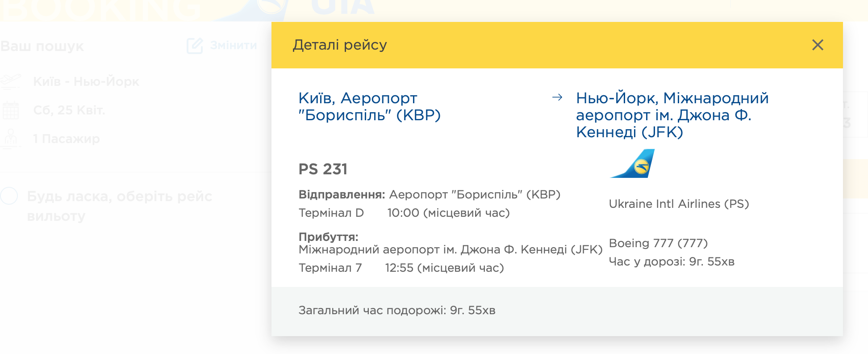The width and height of the screenshot is (868, 354).
Task: Click the Київ, Аеропорт "Бориспіль" (KBP) heading
Action: (x=369, y=106)
